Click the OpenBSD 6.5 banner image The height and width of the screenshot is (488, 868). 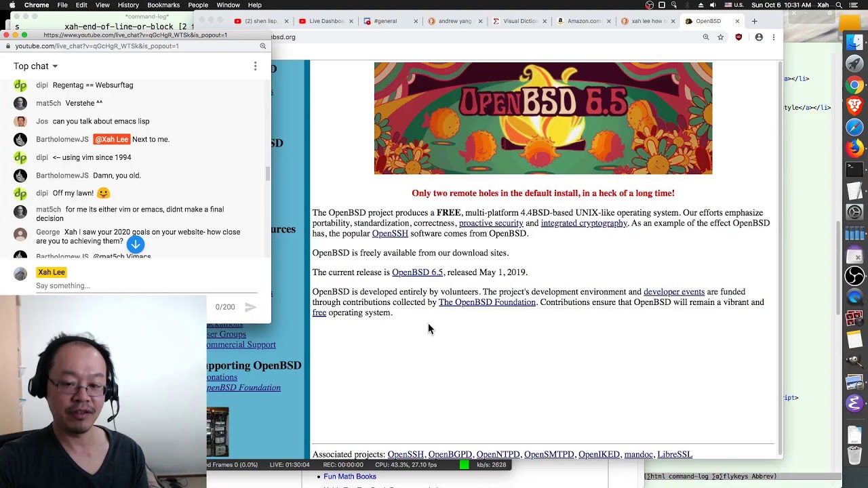coord(543,118)
